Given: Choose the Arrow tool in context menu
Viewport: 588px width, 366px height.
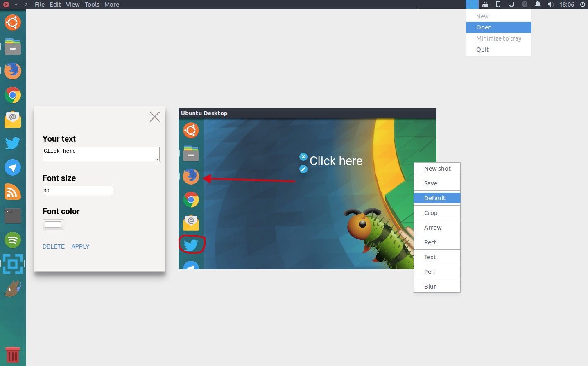Looking at the screenshot, I should tap(433, 227).
